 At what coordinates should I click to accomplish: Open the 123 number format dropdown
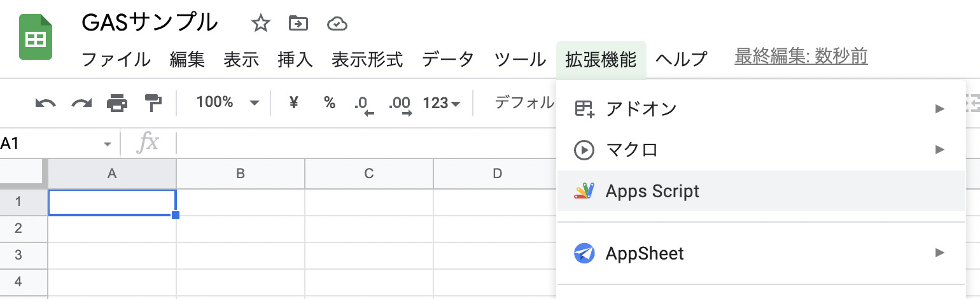pos(442,103)
